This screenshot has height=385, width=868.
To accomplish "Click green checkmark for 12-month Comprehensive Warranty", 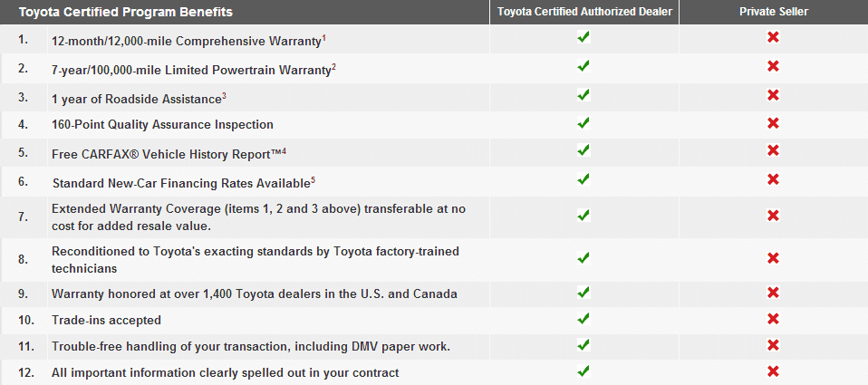I will coord(583,38).
